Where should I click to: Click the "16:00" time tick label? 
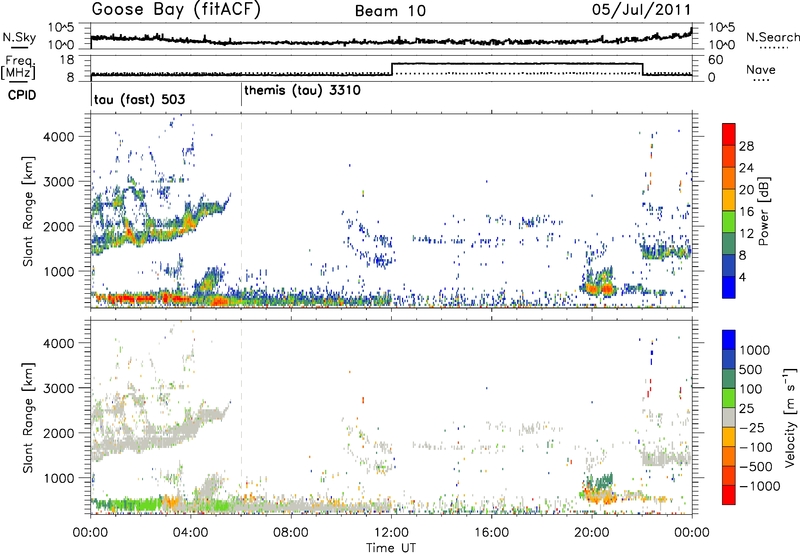tap(491, 533)
